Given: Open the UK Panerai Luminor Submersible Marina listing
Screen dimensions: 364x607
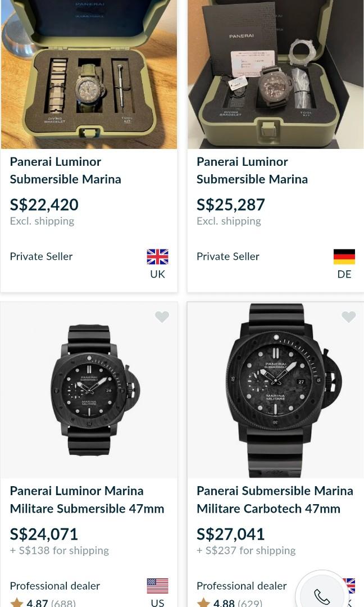Looking at the screenshot, I should 65,170.
